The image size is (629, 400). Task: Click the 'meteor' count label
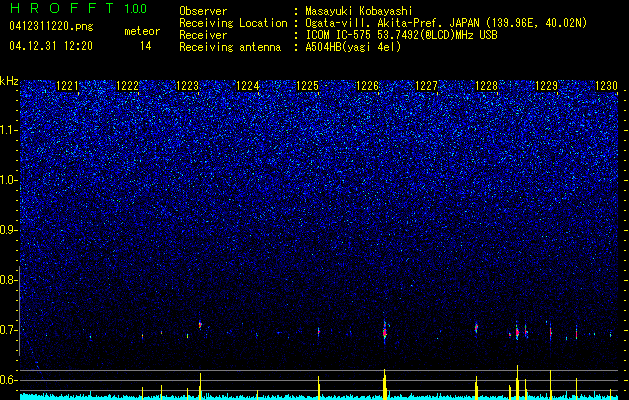point(142,31)
